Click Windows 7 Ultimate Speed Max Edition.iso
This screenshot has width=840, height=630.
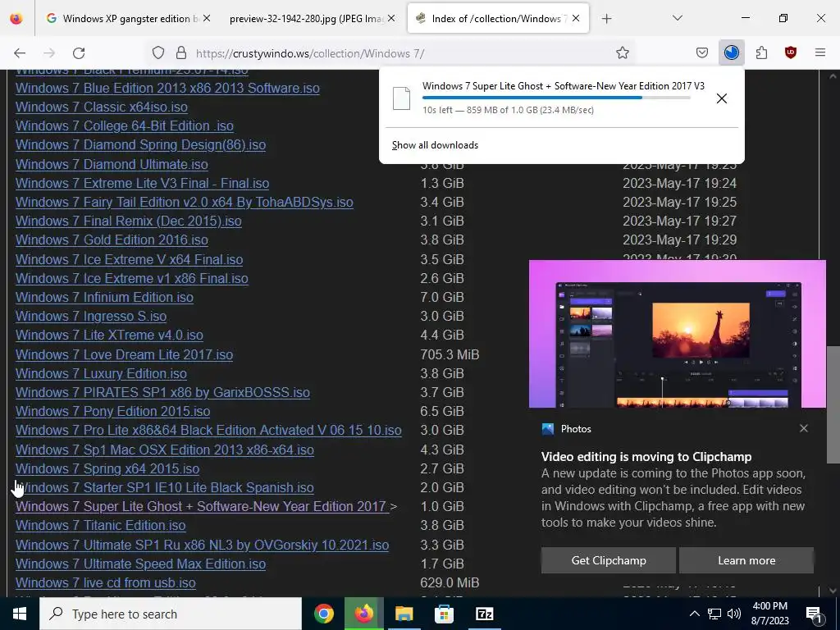tap(141, 564)
